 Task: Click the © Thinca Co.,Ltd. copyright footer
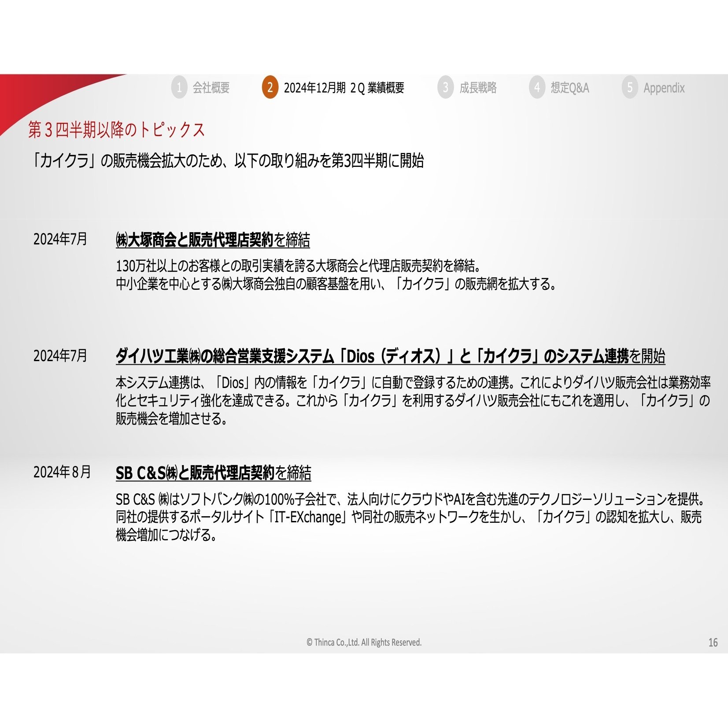click(364, 643)
